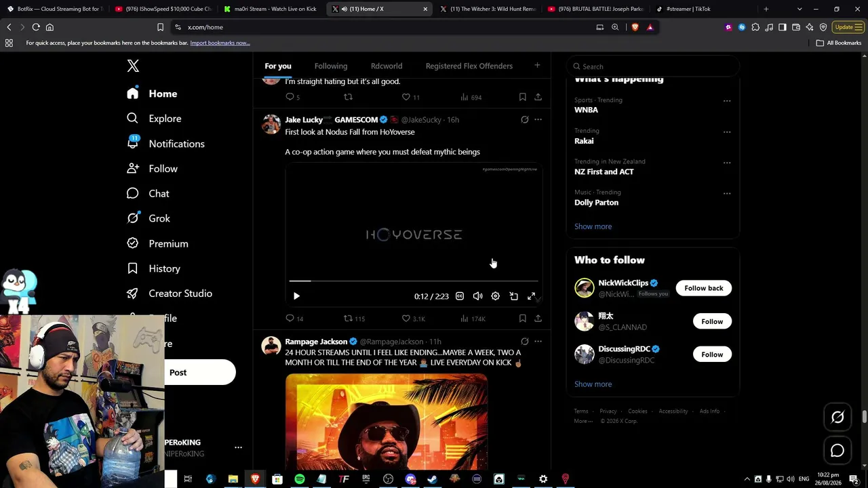Like Jake Lucky's post with 3.1K likes

(413, 319)
